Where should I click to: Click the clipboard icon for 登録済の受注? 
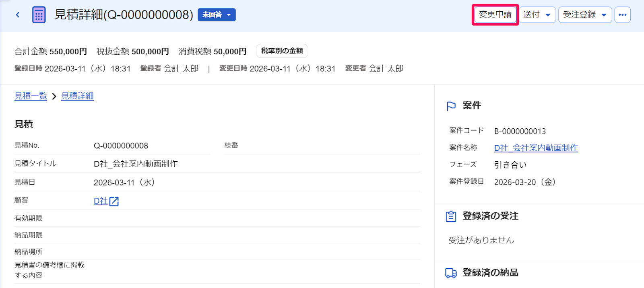coord(451,216)
